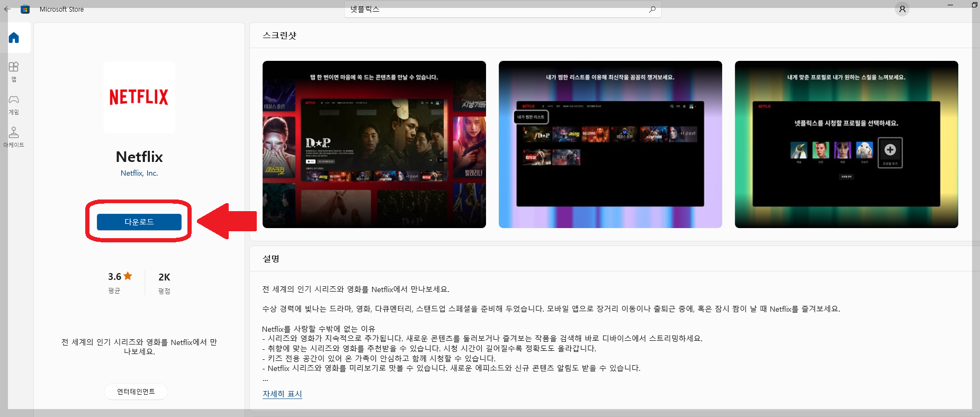Viewport: 980px width, 417px height.
Task: Open the third screenshot about profiles
Action: coord(847,144)
